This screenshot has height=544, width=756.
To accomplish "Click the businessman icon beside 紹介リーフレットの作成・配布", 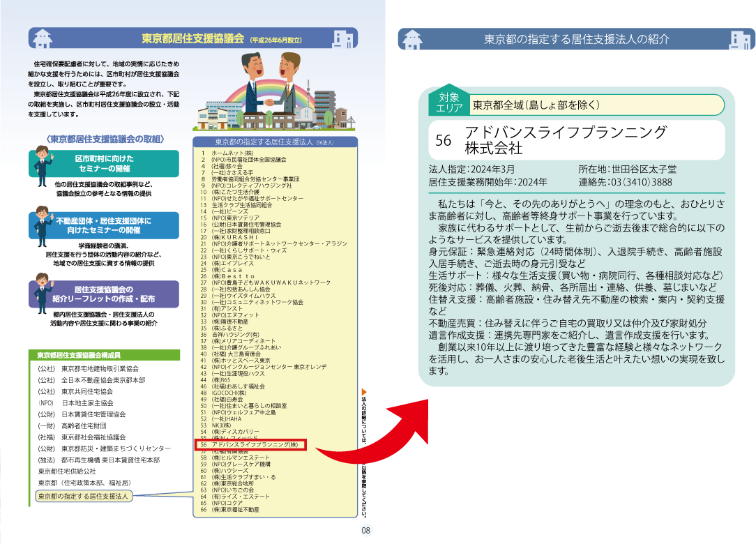I will pos(43,291).
